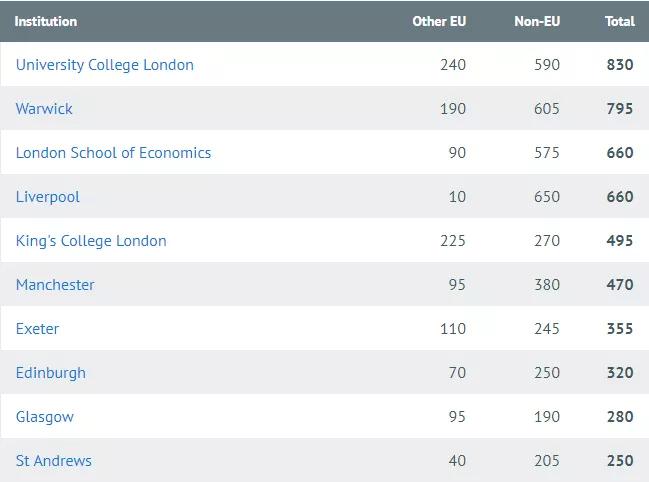649x482 pixels.
Task: Click the Other EU column header
Action: click(439, 21)
